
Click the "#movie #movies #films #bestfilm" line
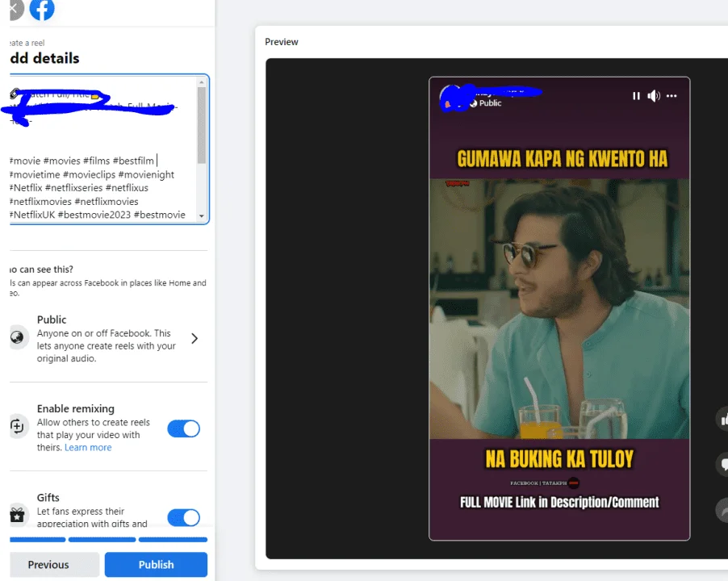[x=82, y=161]
